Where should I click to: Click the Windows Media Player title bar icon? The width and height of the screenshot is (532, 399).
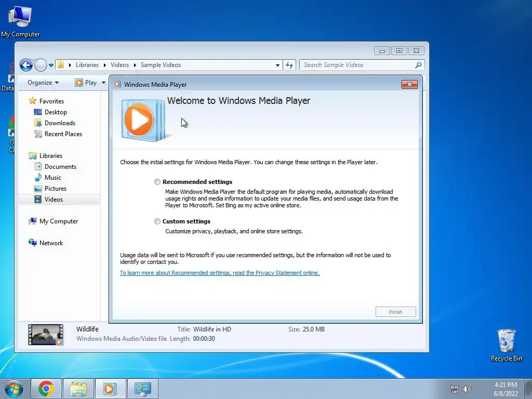117,85
